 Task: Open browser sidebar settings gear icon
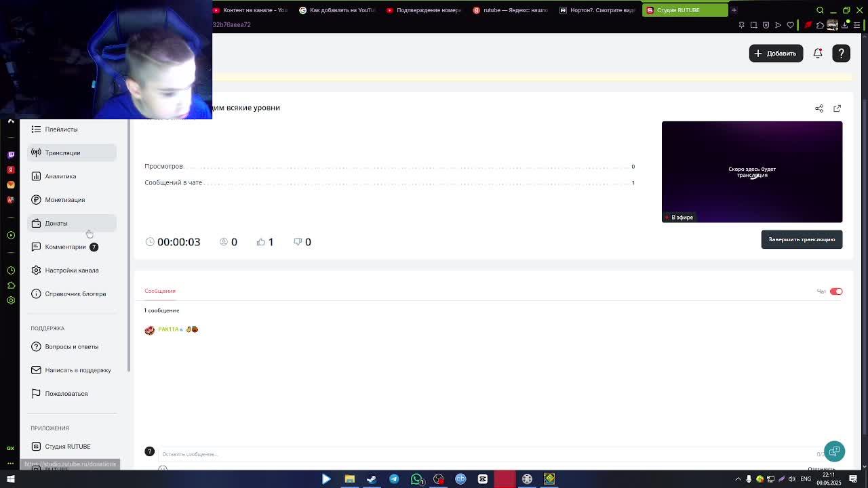click(11, 300)
